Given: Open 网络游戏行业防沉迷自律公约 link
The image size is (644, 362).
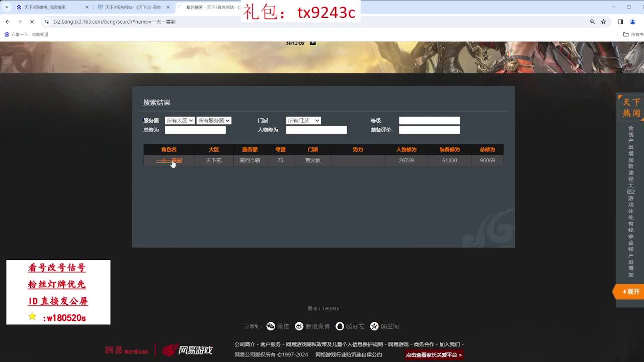Looking at the screenshot, I should click(349, 354).
